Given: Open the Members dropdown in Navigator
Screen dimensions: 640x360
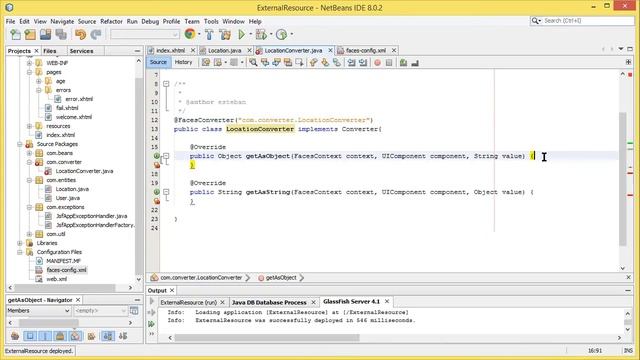Looking at the screenshot, I should click(38, 311).
